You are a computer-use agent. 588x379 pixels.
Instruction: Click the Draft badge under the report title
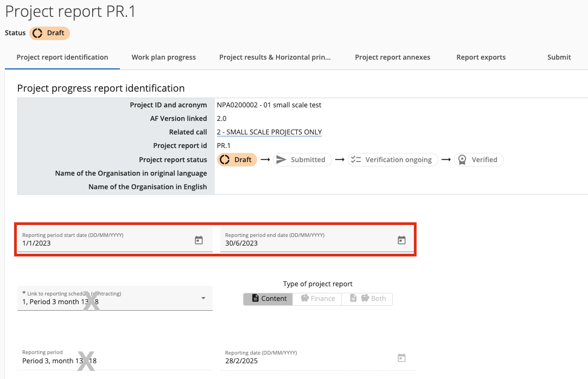point(49,33)
